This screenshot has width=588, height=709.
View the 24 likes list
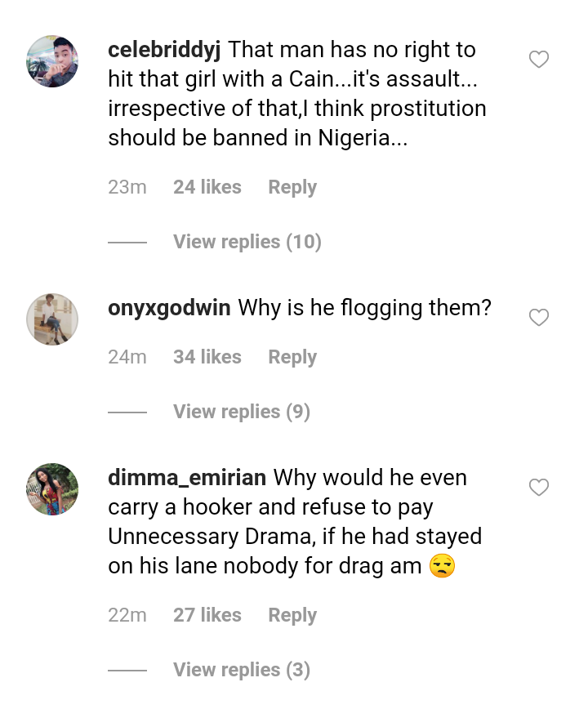(x=207, y=187)
